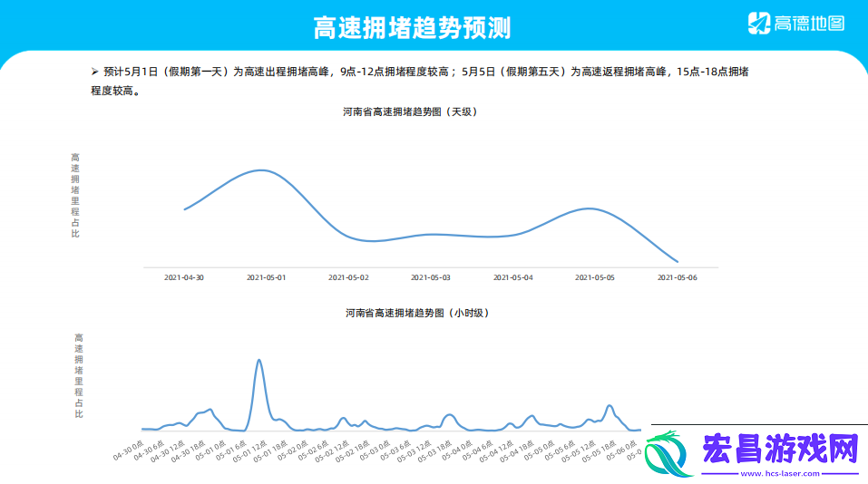Viewport: 868px width, 484px height.
Task: Click the 2021-05-06 date axis label
Action: tap(678, 277)
